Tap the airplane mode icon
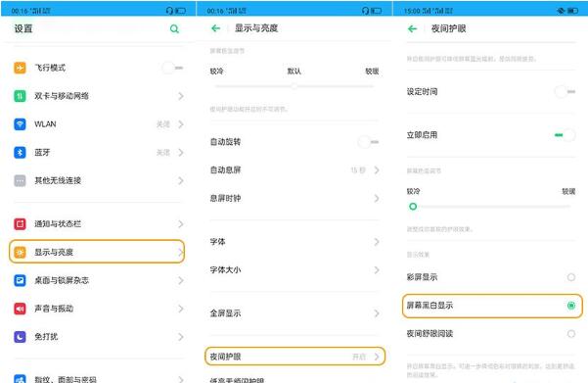Viewport: 588px width, 383px height. click(x=20, y=68)
